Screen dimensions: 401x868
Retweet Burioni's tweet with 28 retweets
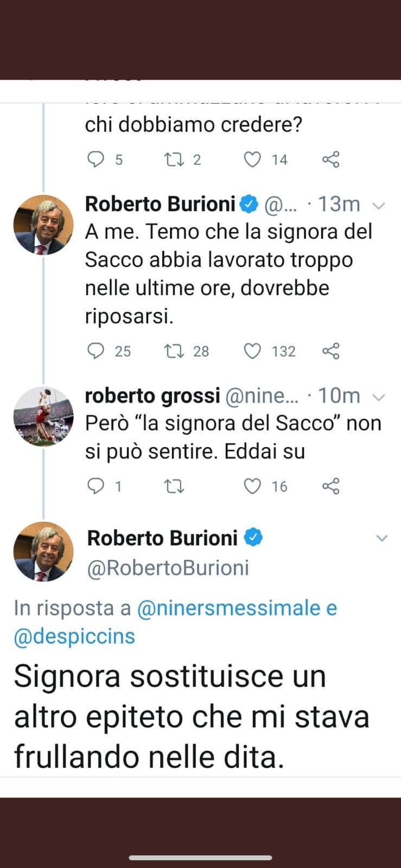(x=174, y=351)
